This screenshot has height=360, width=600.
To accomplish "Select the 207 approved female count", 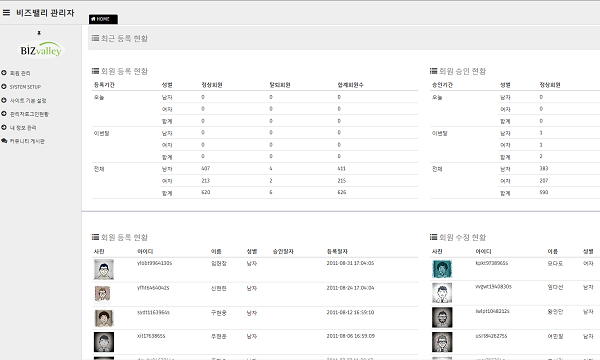I will tap(544, 181).
